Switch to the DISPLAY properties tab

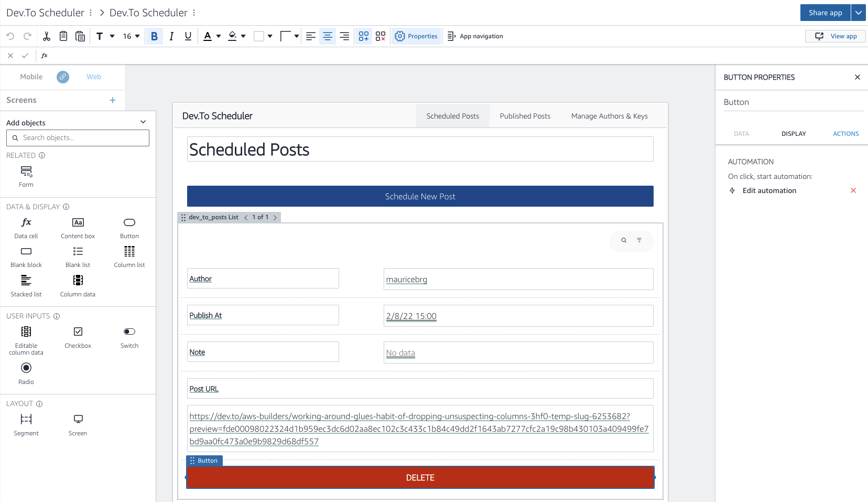pos(794,134)
